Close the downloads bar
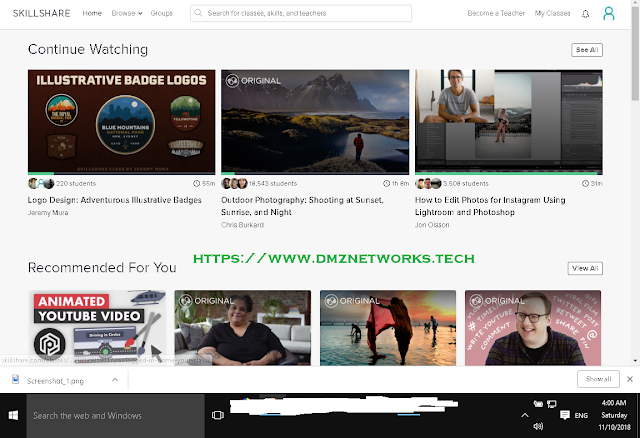This screenshot has height=438, width=640. pyautogui.click(x=630, y=379)
